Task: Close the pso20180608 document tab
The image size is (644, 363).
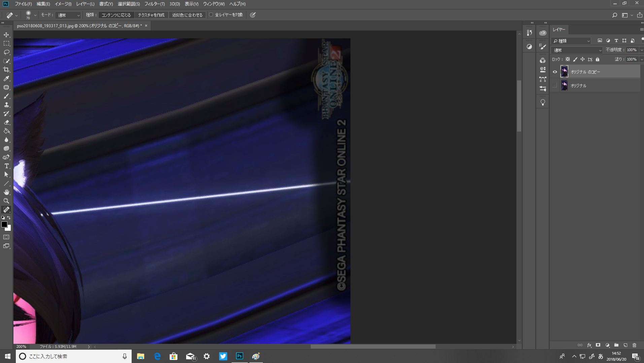Action: [146, 26]
